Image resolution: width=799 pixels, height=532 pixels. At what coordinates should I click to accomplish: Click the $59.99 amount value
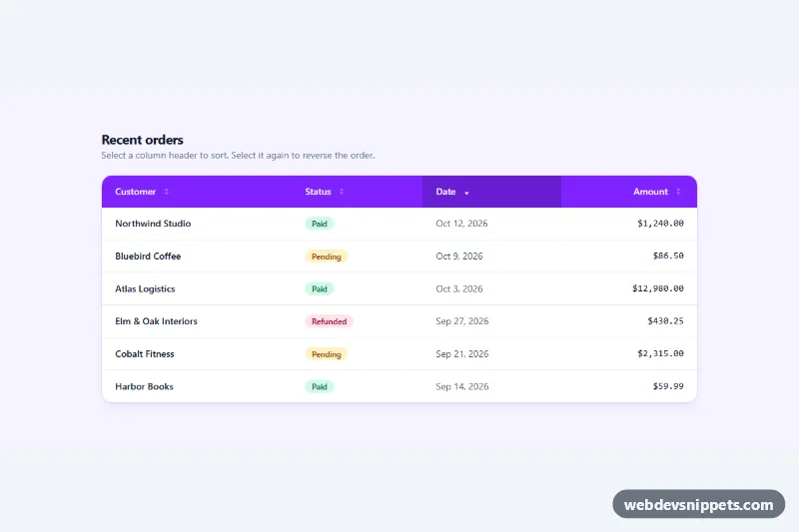(x=668, y=386)
